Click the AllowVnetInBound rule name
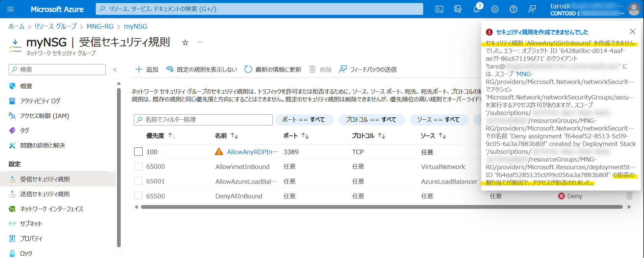The height and width of the screenshot is (258, 644). [242, 167]
